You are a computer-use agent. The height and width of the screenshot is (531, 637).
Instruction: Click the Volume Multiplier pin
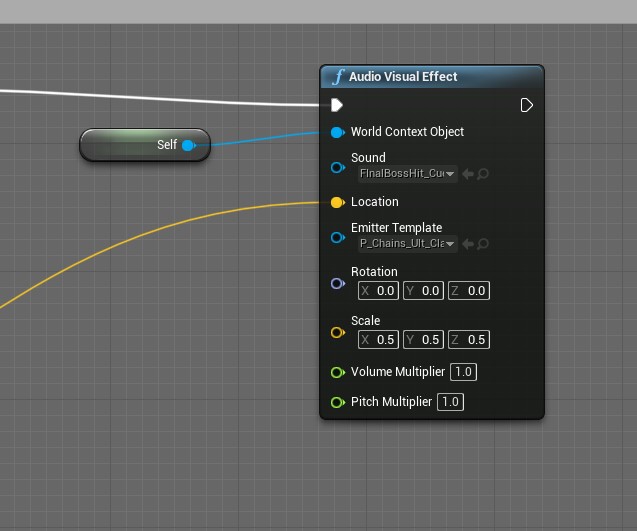[337, 372]
